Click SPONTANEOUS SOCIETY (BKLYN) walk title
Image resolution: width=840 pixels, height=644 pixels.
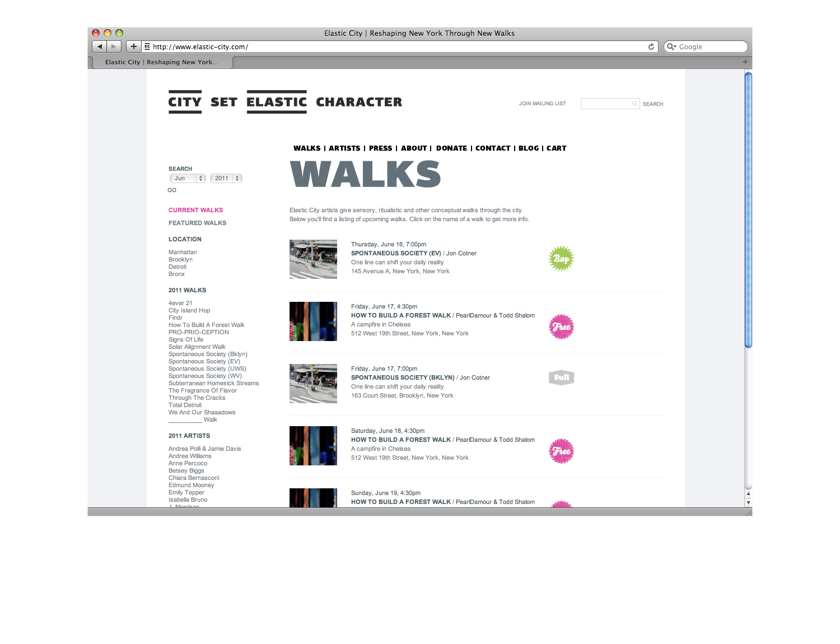(x=403, y=377)
